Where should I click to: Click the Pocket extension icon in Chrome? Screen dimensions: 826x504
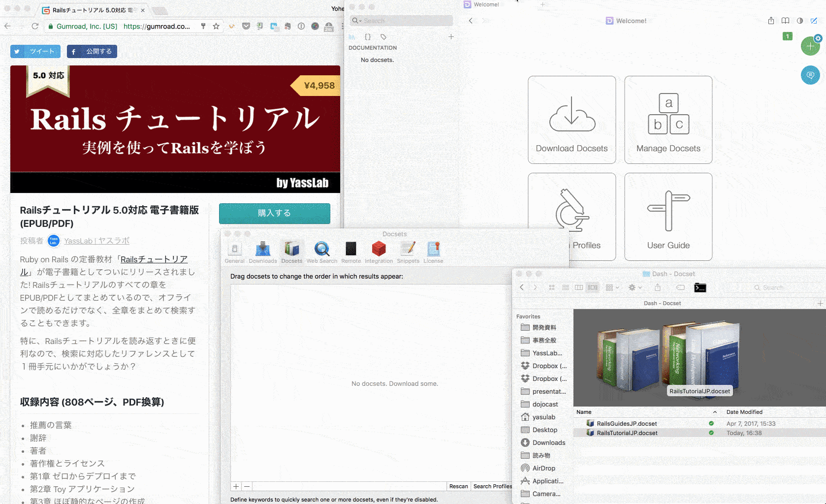(246, 26)
